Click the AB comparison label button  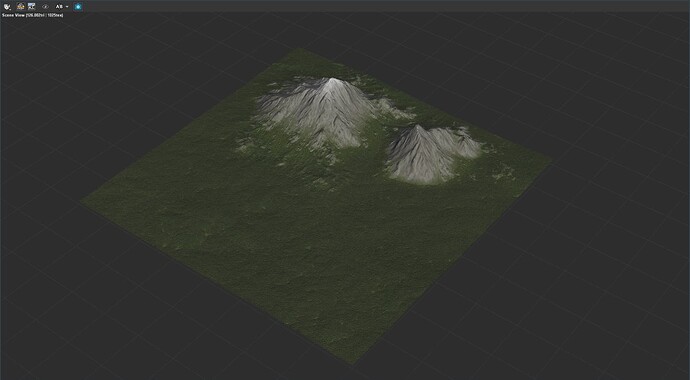tap(59, 7)
